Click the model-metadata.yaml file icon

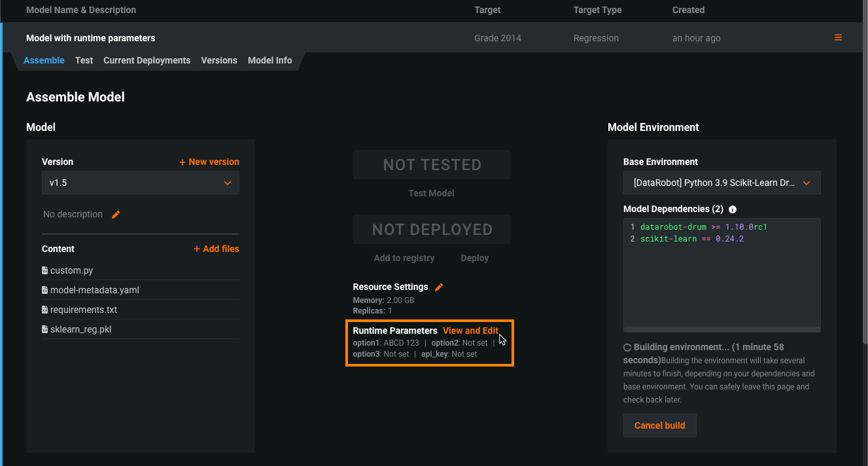pos(44,290)
